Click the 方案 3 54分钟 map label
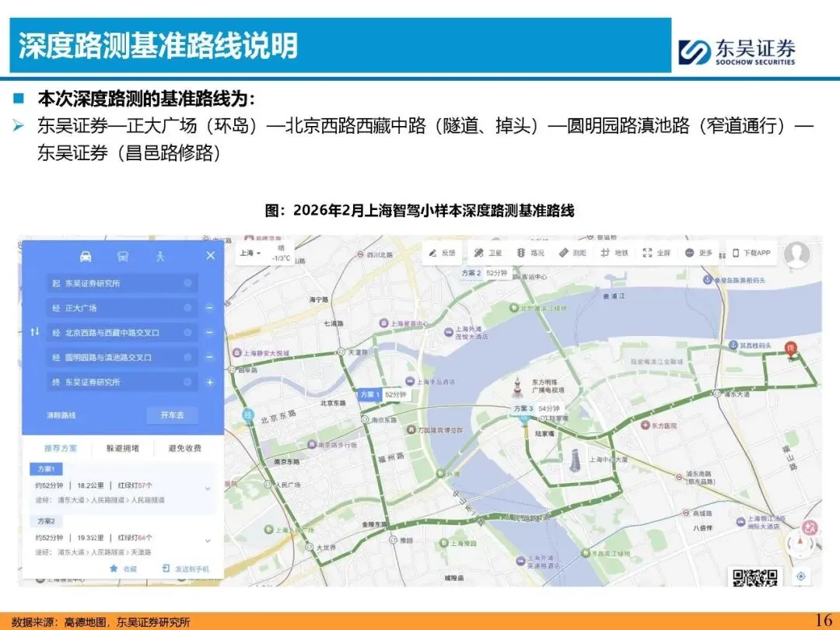The image size is (840, 630). point(536,408)
